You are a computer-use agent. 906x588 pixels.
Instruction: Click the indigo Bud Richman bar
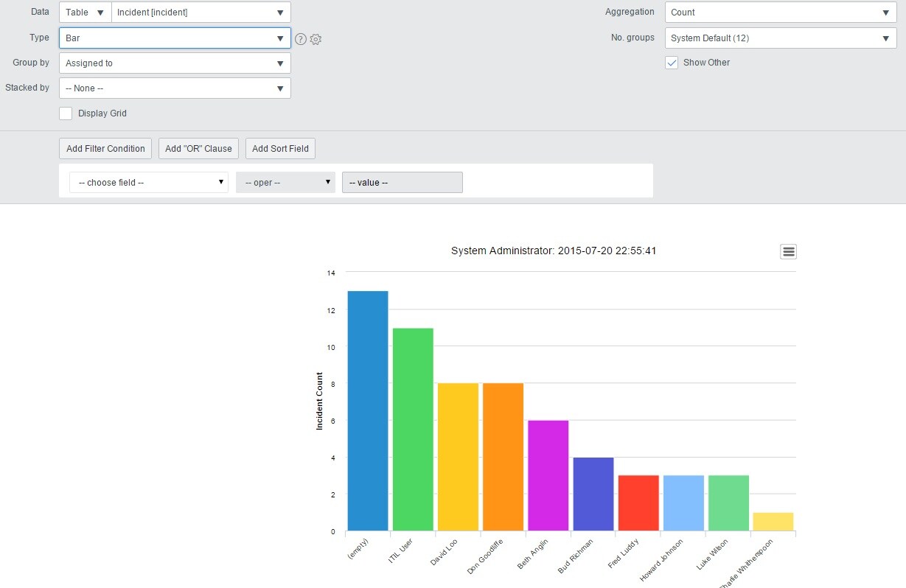[593, 494]
